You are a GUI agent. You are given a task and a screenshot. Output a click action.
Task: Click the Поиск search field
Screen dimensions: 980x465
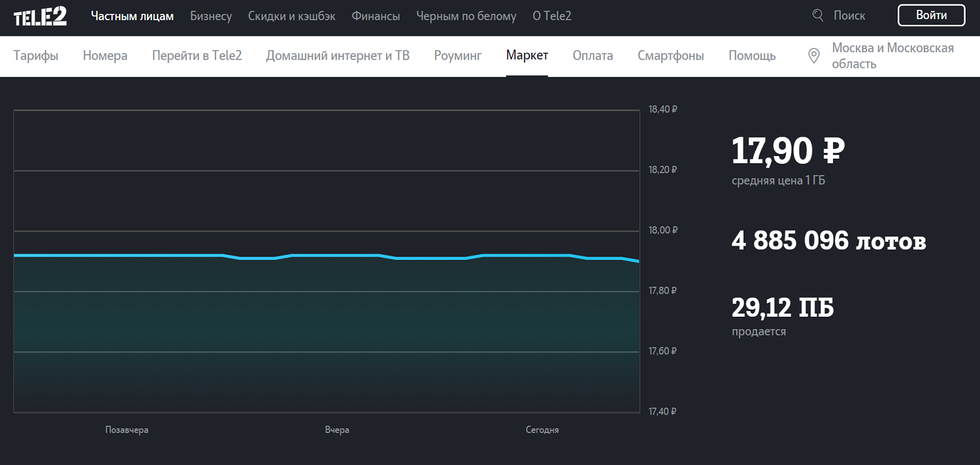(849, 16)
